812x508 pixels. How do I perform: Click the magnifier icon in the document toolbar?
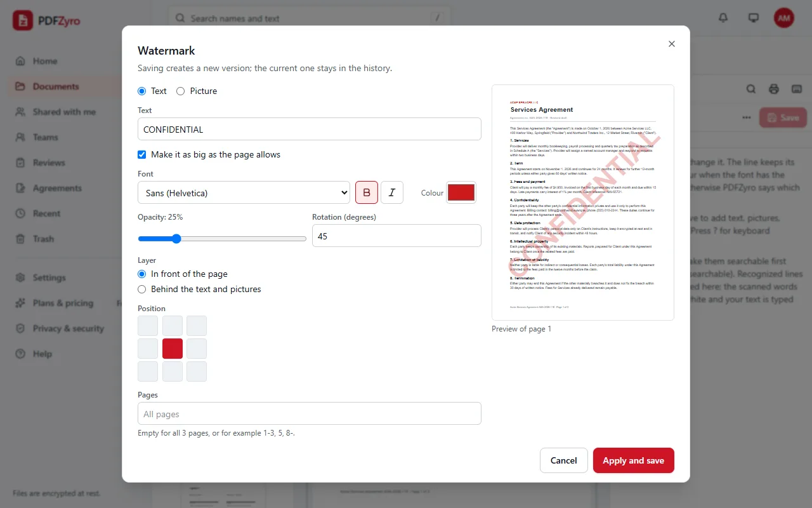(751, 89)
